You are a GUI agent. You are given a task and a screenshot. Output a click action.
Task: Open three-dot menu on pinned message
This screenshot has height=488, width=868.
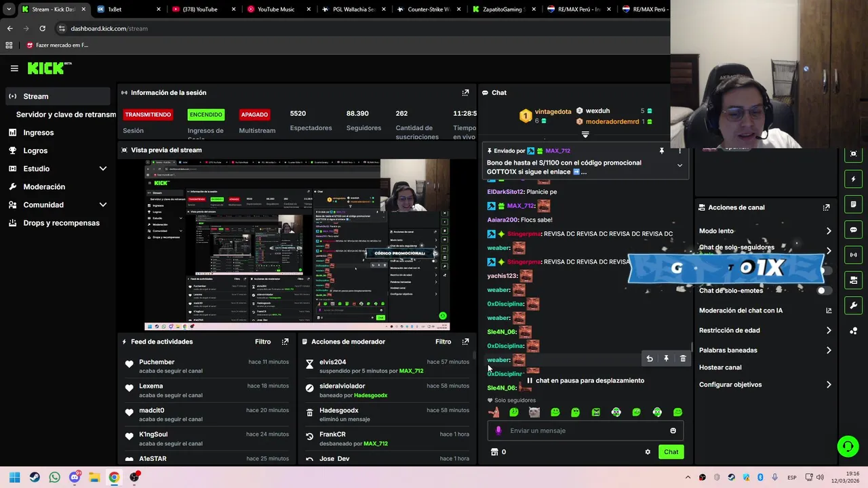679,151
